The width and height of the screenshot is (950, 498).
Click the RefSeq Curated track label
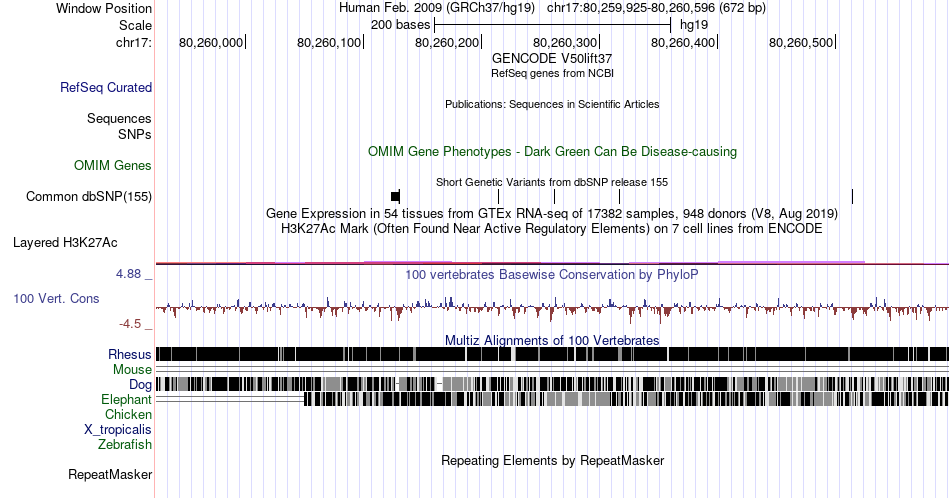coord(106,87)
